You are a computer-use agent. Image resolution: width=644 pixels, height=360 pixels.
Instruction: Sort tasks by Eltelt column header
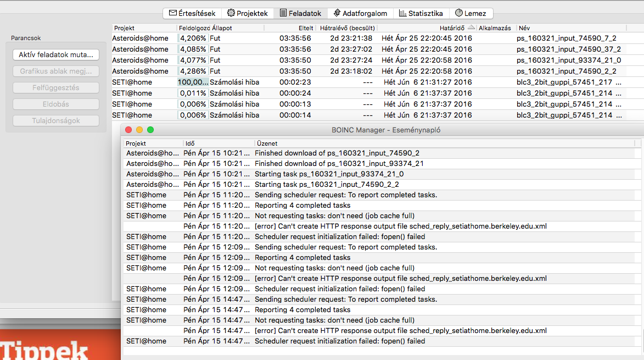point(290,28)
